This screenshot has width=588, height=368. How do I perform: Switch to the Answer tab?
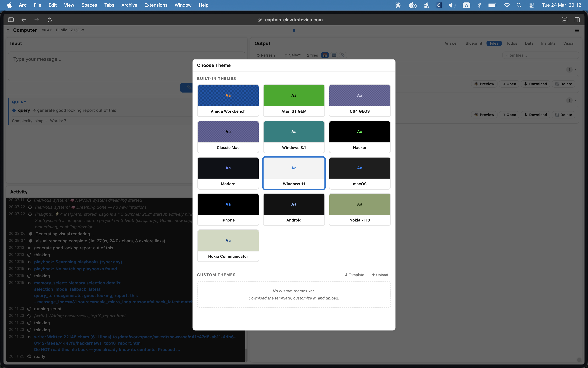tap(451, 43)
